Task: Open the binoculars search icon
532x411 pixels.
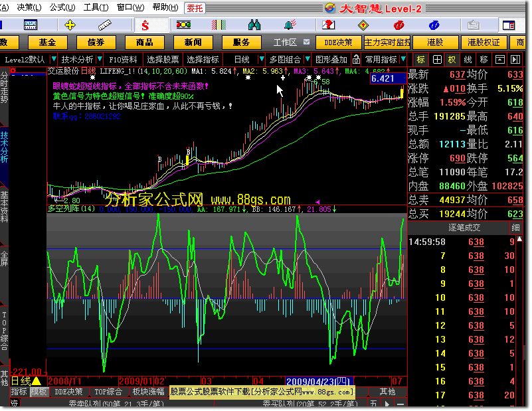Action: point(254,25)
